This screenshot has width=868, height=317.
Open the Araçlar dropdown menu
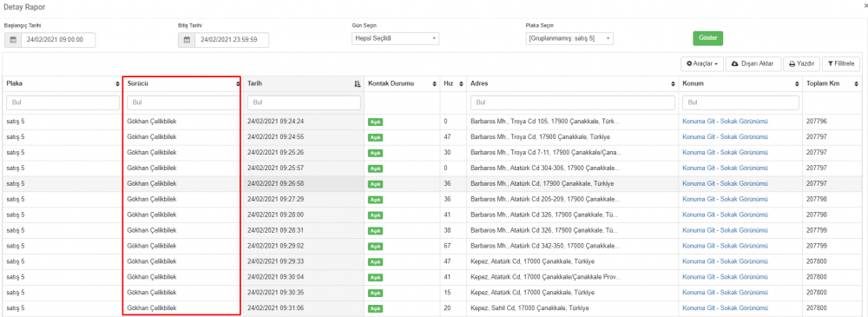[702, 64]
